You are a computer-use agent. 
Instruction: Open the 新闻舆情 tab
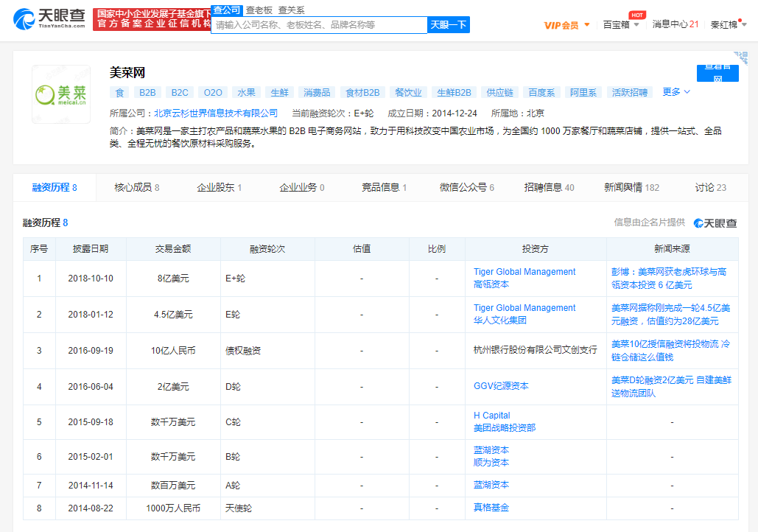point(632,188)
